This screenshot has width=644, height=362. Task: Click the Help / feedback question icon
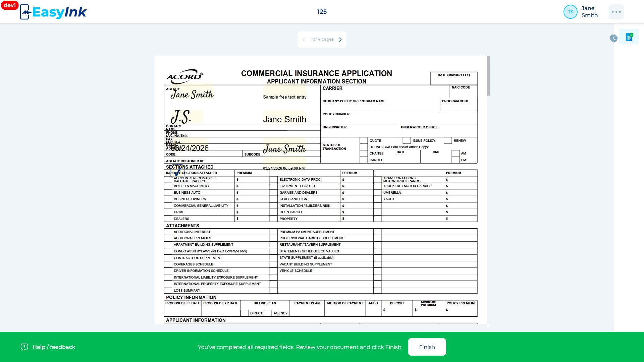(24, 347)
